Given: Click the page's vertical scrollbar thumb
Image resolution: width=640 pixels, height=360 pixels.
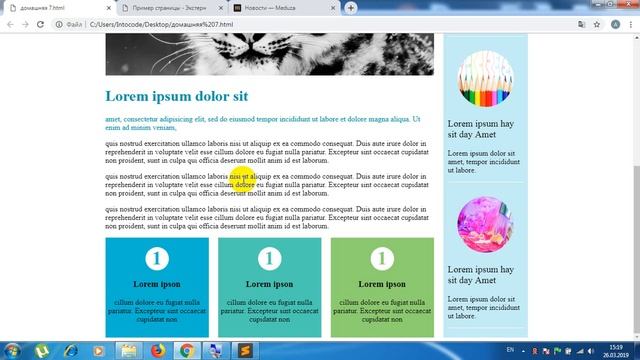Looking at the screenshot, I should [x=636, y=249].
